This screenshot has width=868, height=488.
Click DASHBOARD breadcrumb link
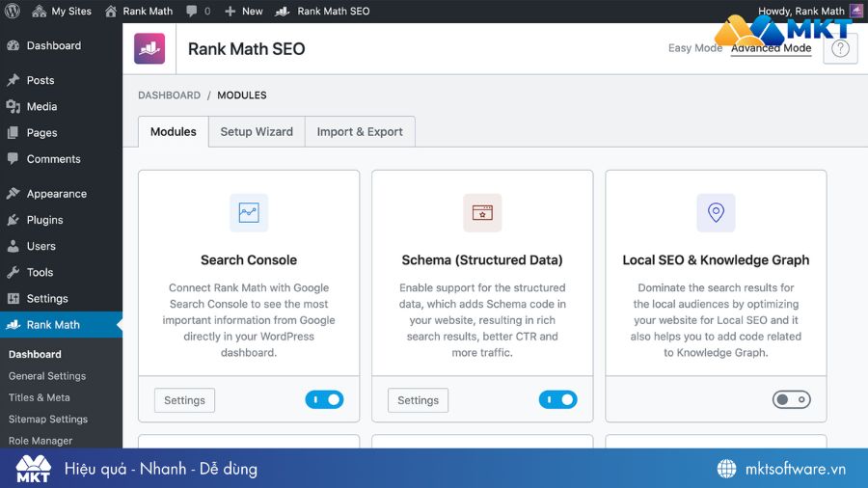tap(169, 95)
